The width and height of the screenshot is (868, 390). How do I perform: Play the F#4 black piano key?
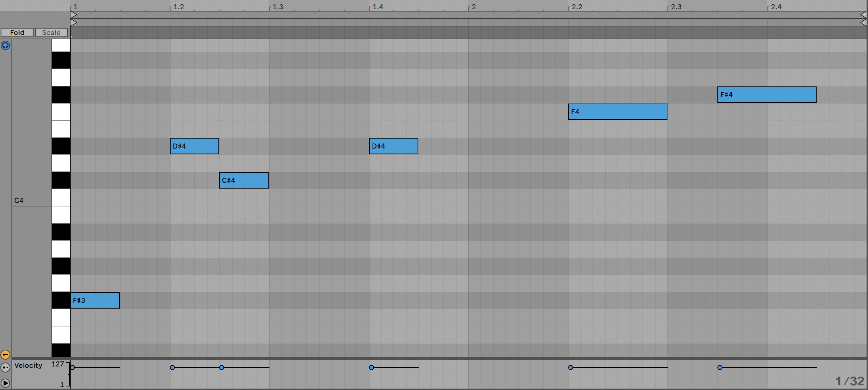tap(61, 95)
